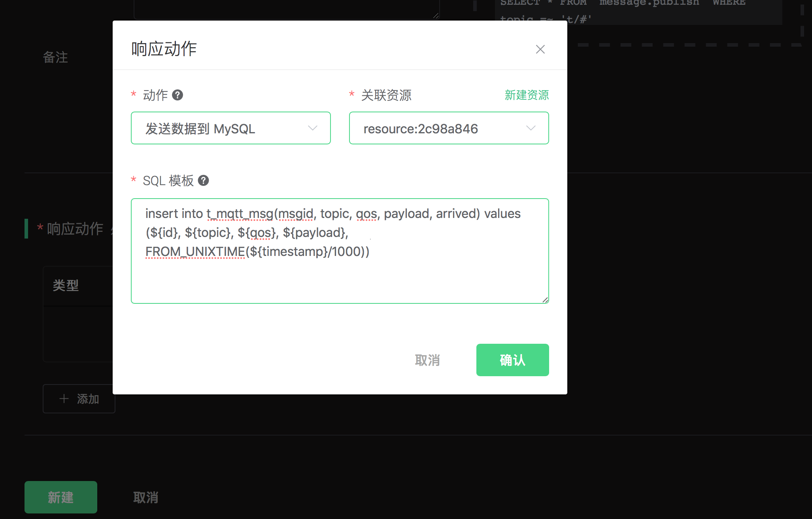The height and width of the screenshot is (519, 812).
Task: Expand chevron arrow in 关联资源 select
Action: coord(531,128)
